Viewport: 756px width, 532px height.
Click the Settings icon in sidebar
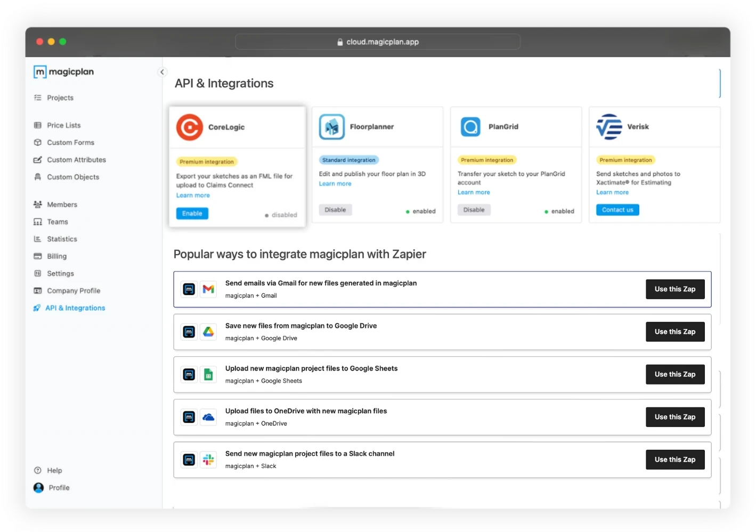(38, 273)
